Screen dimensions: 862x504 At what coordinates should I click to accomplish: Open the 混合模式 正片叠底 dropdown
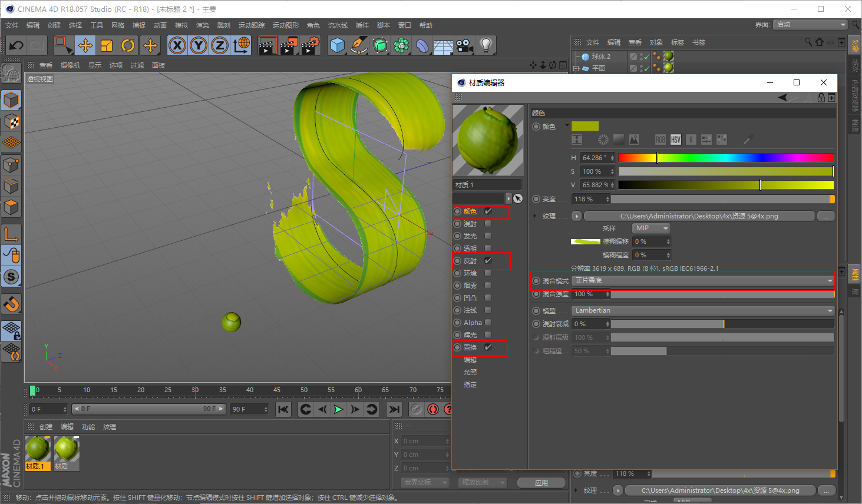click(704, 281)
